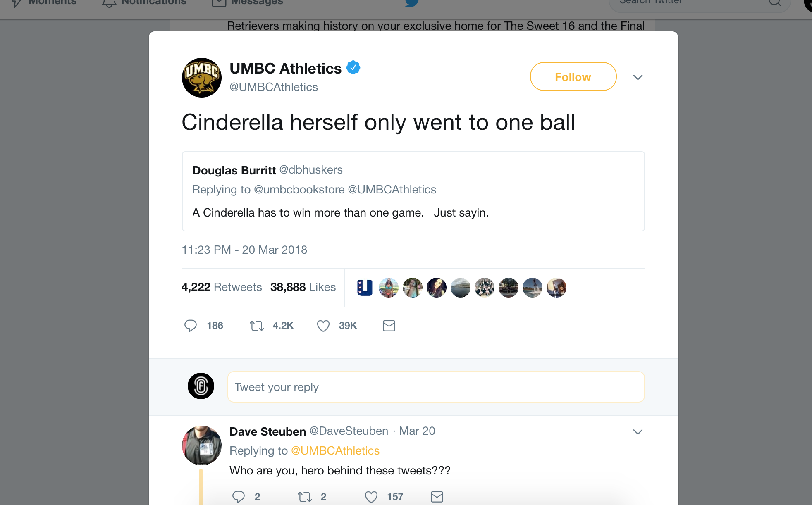Open the Notifications tab
This screenshot has height=505, width=812.
[145, 2]
